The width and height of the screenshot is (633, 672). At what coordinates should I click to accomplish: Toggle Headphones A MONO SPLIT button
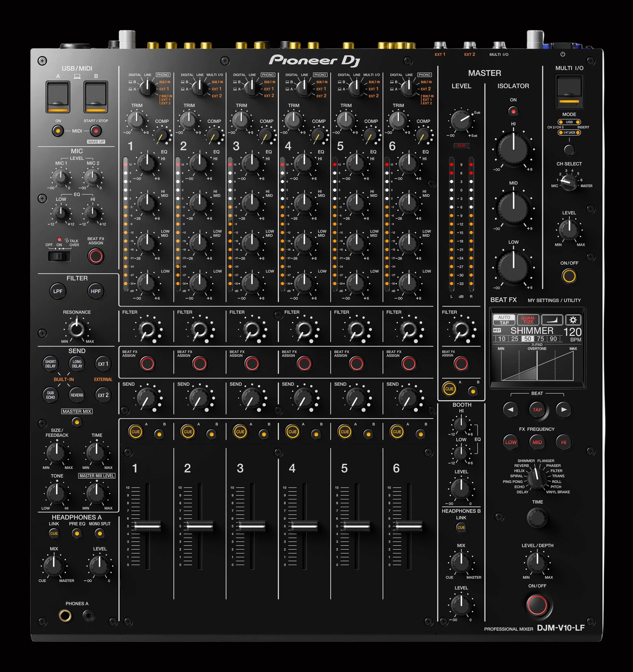(100, 533)
